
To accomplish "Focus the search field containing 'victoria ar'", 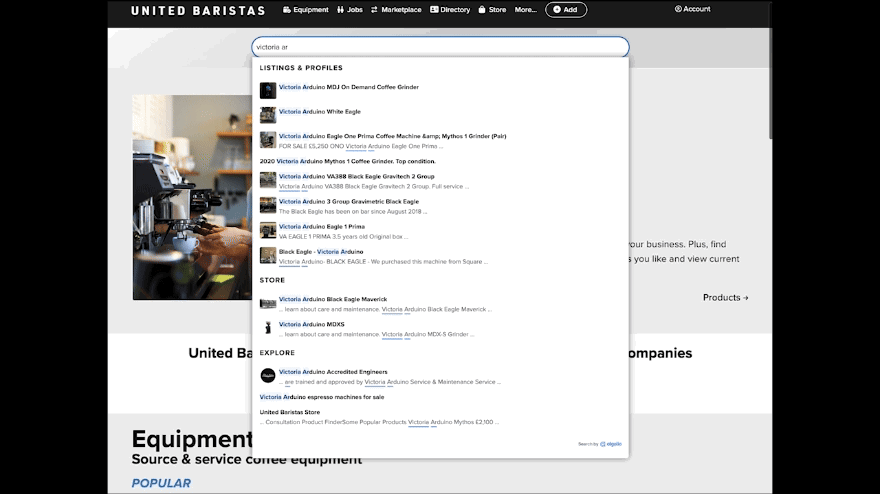I will 440,47.
